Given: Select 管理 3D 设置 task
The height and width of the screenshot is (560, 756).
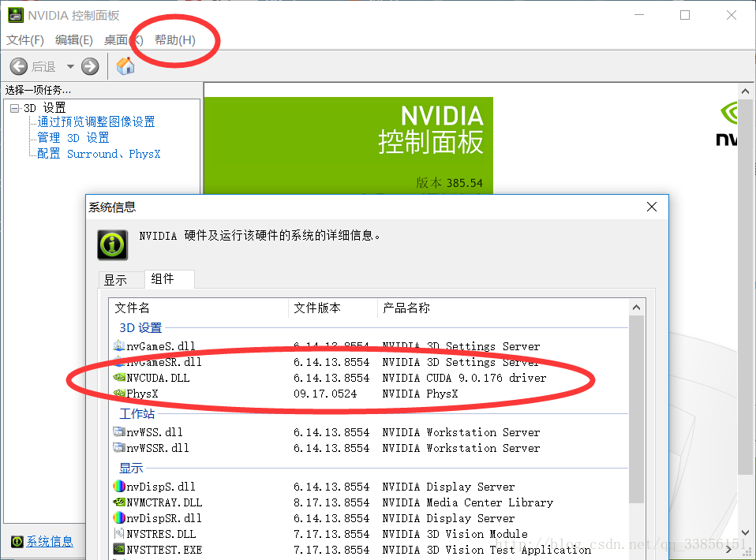Looking at the screenshot, I should click(x=73, y=138).
